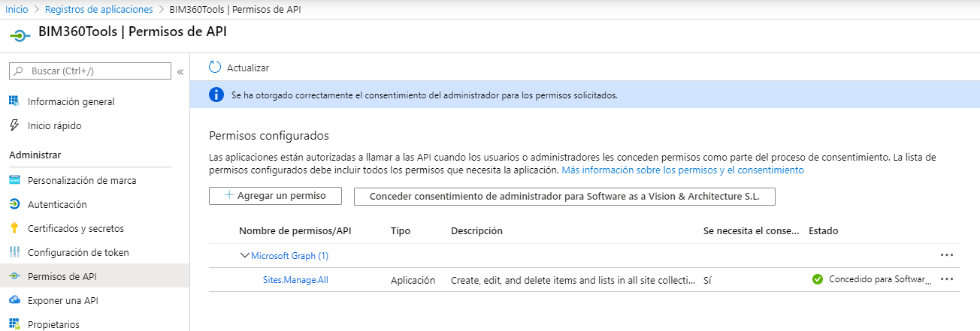Click the Personalización de marca icon
980x331 pixels.
tap(14, 180)
